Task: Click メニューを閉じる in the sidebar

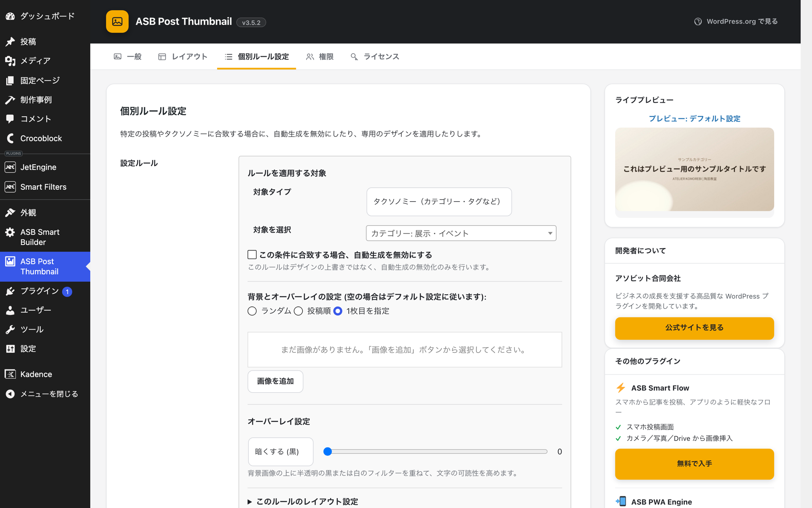Action: [45, 394]
